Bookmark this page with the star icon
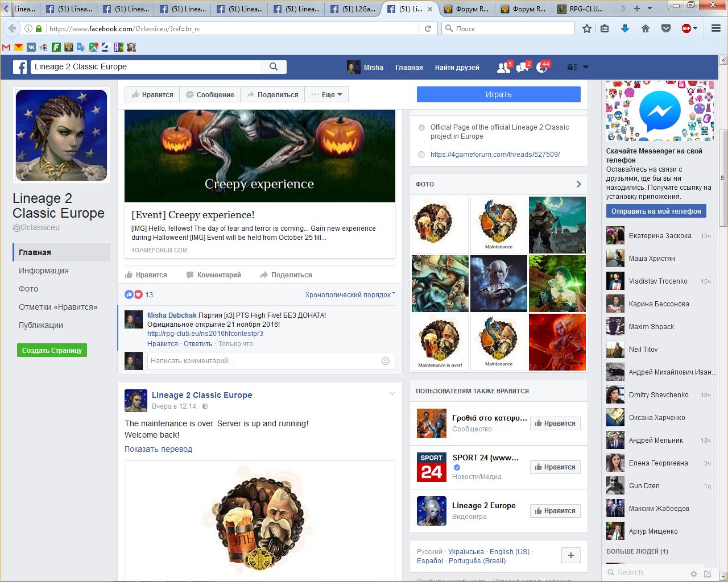Screen dimensions: 728x582 pyautogui.click(x=586, y=28)
